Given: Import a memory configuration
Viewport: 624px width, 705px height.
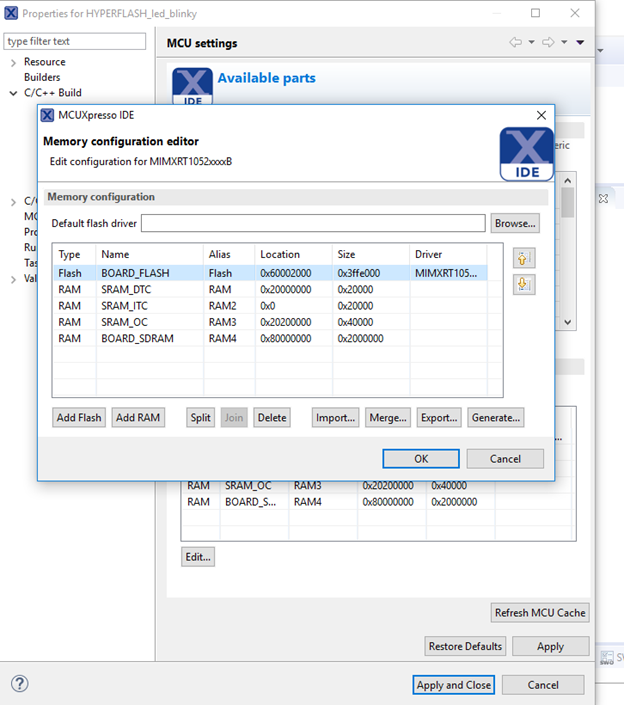Looking at the screenshot, I should [335, 417].
